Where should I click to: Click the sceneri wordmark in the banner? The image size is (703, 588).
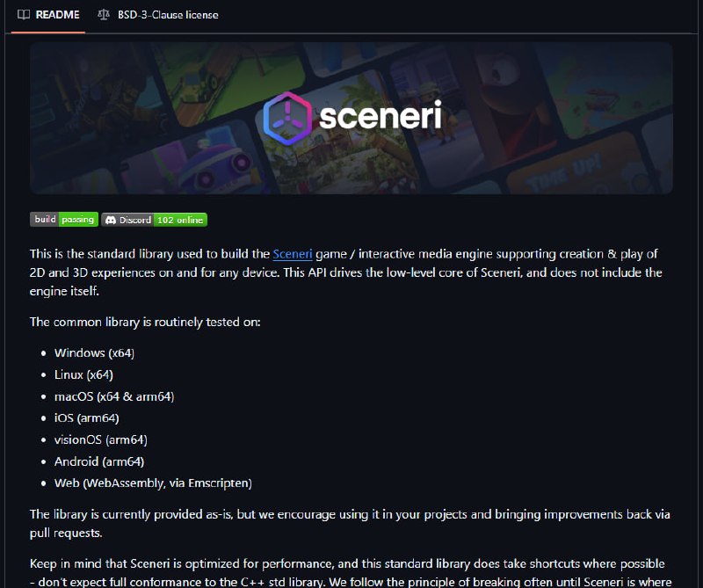380,115
